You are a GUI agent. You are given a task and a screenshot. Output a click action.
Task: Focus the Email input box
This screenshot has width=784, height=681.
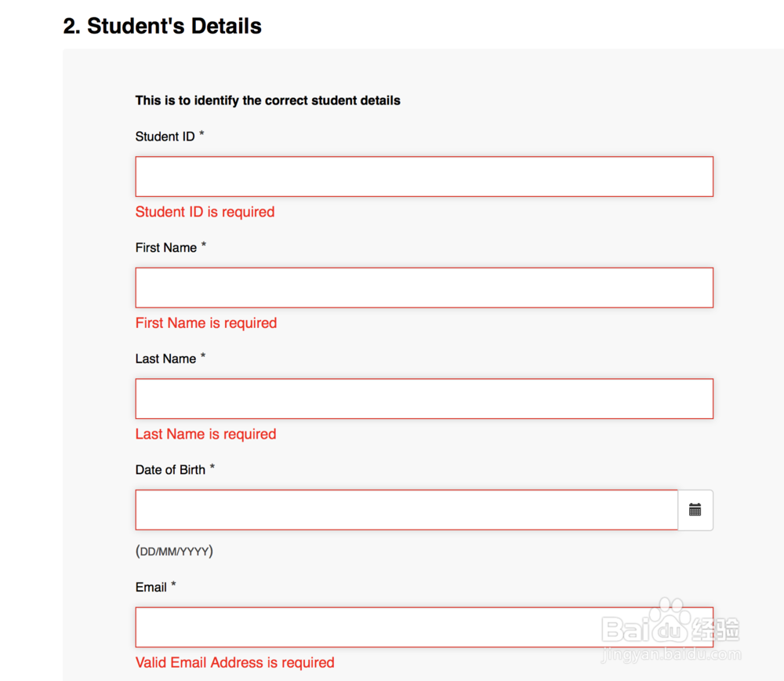pyautogui.click(x=423, y=627)
